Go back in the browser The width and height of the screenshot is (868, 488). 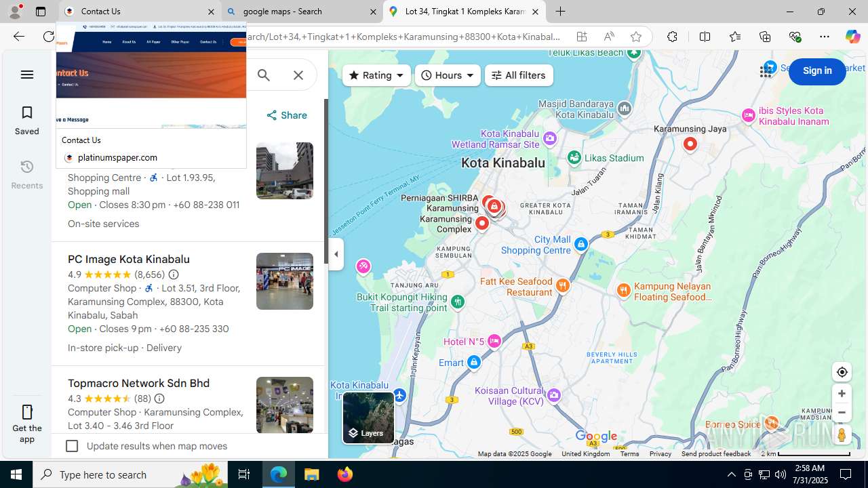tap(18, 37)
